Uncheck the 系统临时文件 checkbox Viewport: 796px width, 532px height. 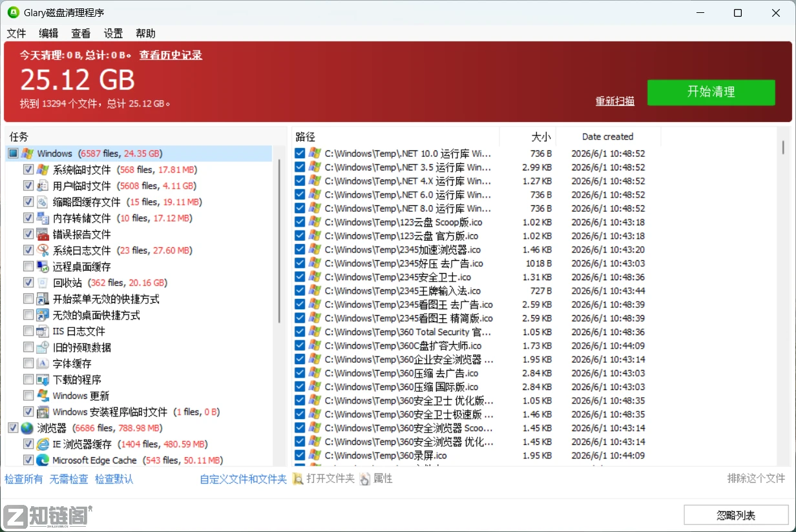click(28, 170)
